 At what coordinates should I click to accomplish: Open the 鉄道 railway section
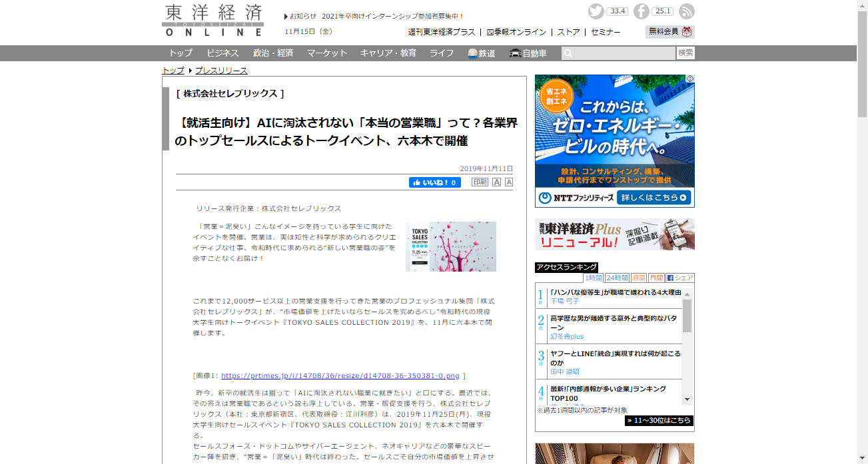pyautogui.click(x=482, y=53)
